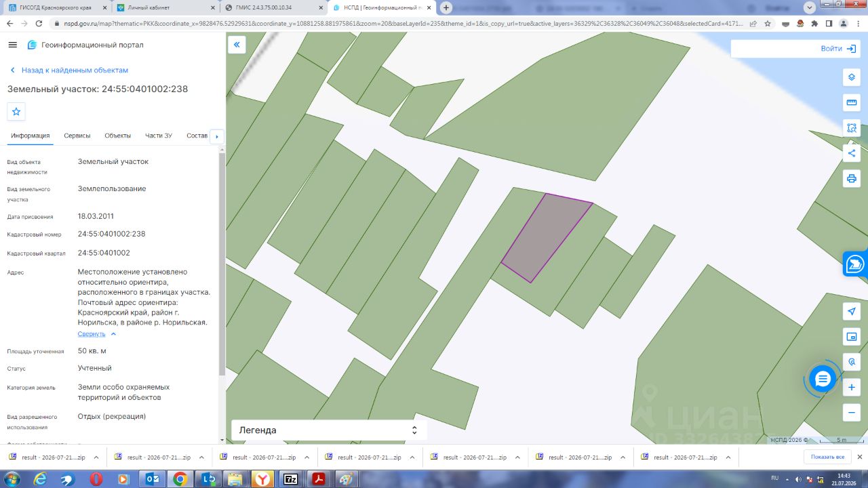The image size is (868, 488).
Task: Click the browser address bar URL
Action: click(397, 23)
